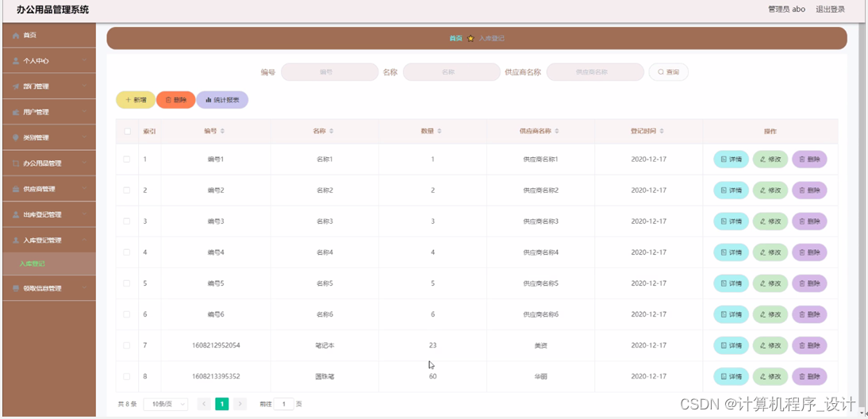Image resolution: width=868 pixels, height=419 pixels.
Task: Click the supplier cell 华丽
Action: tap(540, 376)
